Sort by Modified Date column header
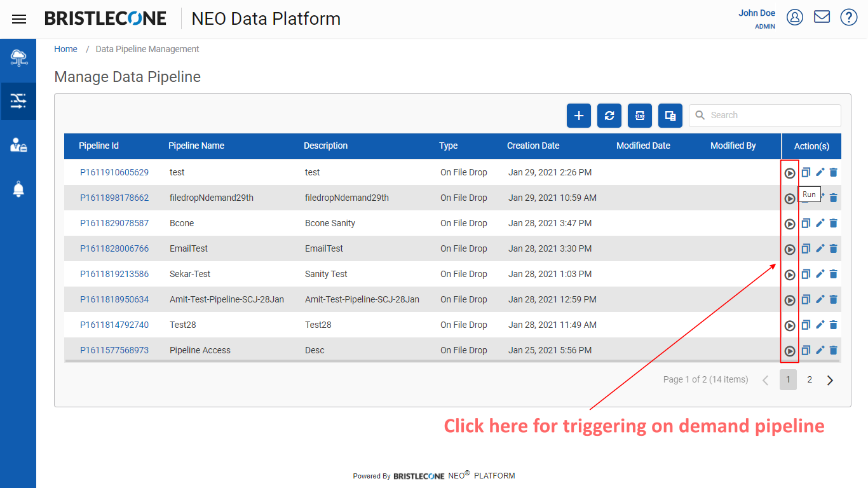Image resolution: width=868 pixels, height=488 pixels. (x=643, y=146)
